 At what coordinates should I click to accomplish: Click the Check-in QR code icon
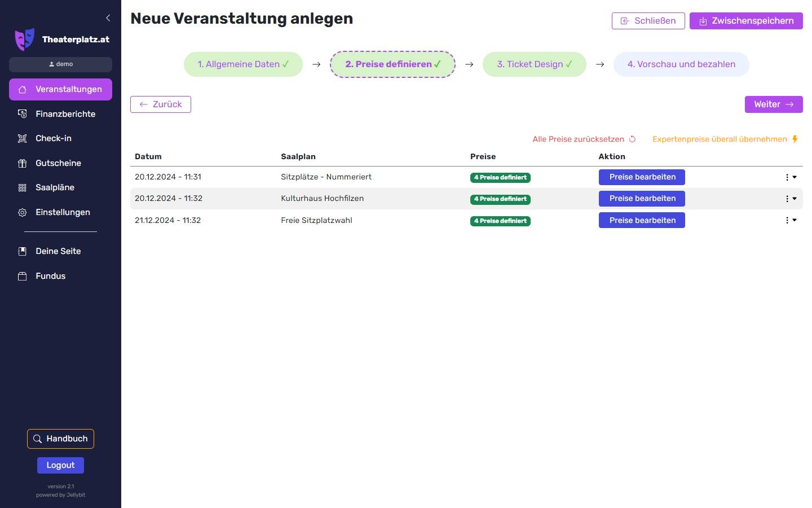(x=23, y=138)
